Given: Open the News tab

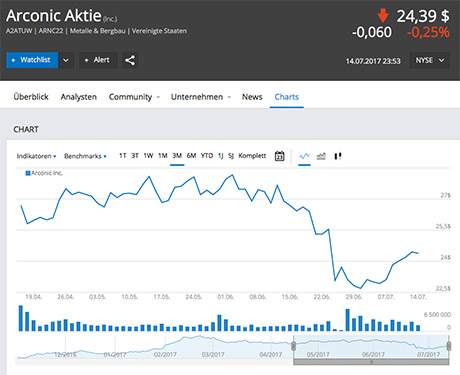Looking at the screenshot, I should click(252, 97).
